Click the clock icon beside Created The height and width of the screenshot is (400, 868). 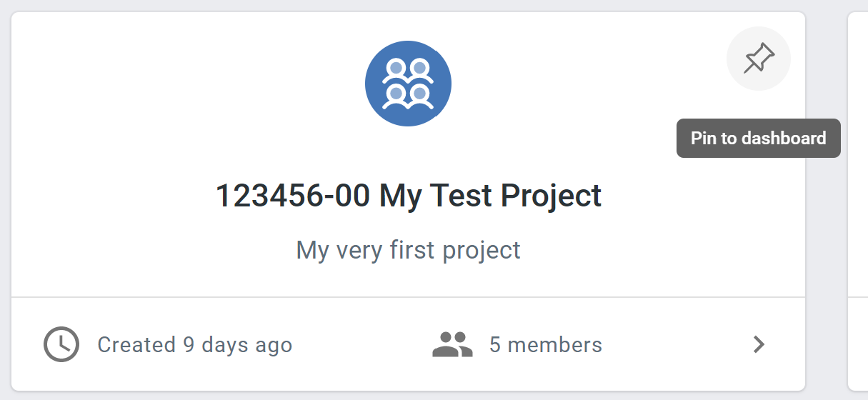click(61, 344)
